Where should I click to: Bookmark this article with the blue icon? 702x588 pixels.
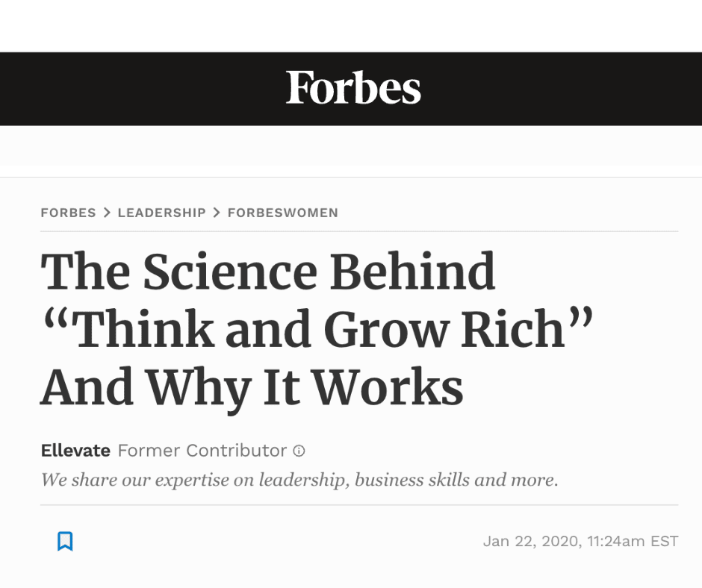[x=65, y=541]
